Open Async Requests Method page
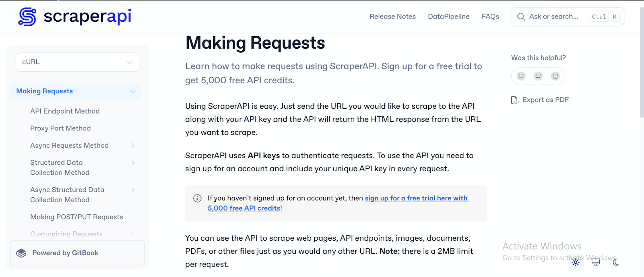Screen dimensions: 644x277 pyautogui.click(x=69, y=145)
